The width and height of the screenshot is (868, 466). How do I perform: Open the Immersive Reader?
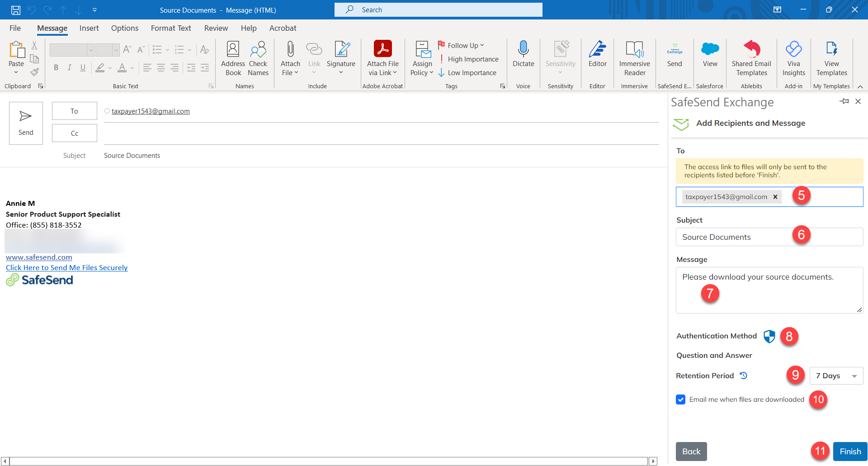(x=634, y=58)
